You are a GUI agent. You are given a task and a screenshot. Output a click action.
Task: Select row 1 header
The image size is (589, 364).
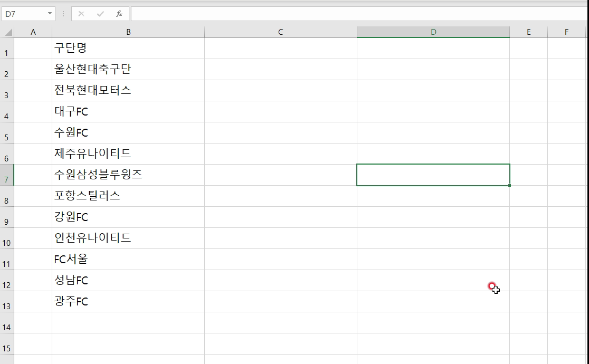[x=7, y=49]
